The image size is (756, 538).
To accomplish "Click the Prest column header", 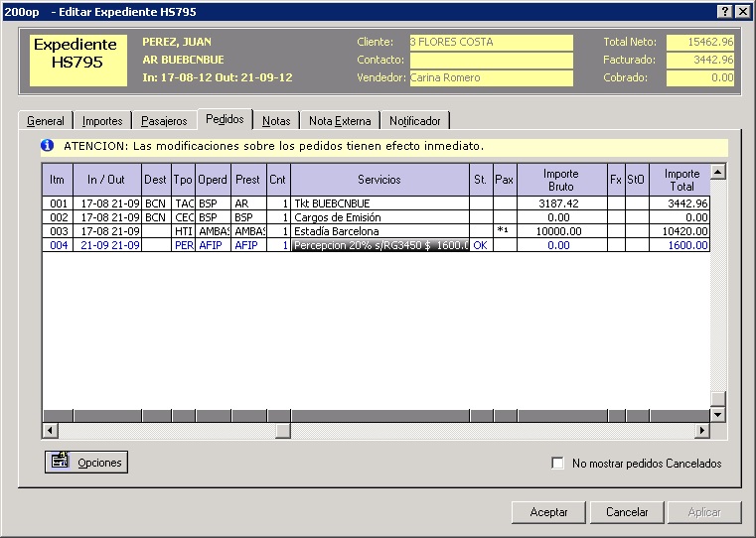I will coord(248,180).
